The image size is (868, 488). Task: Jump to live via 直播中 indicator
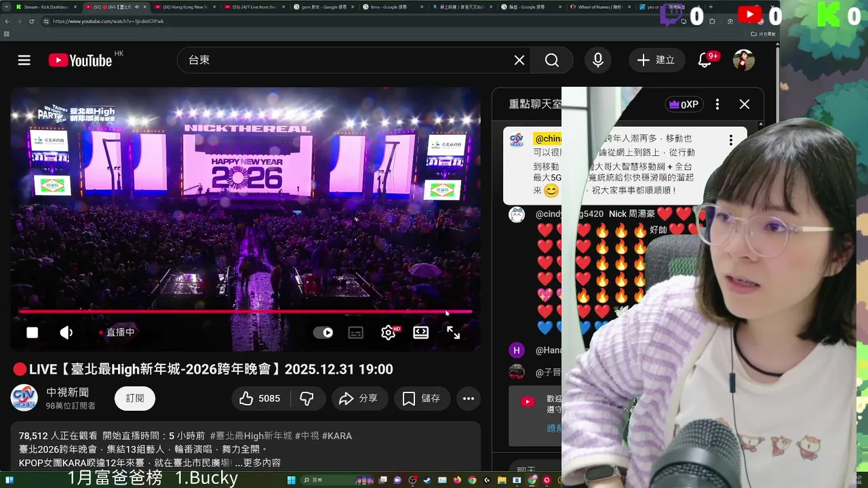[117, 332]
